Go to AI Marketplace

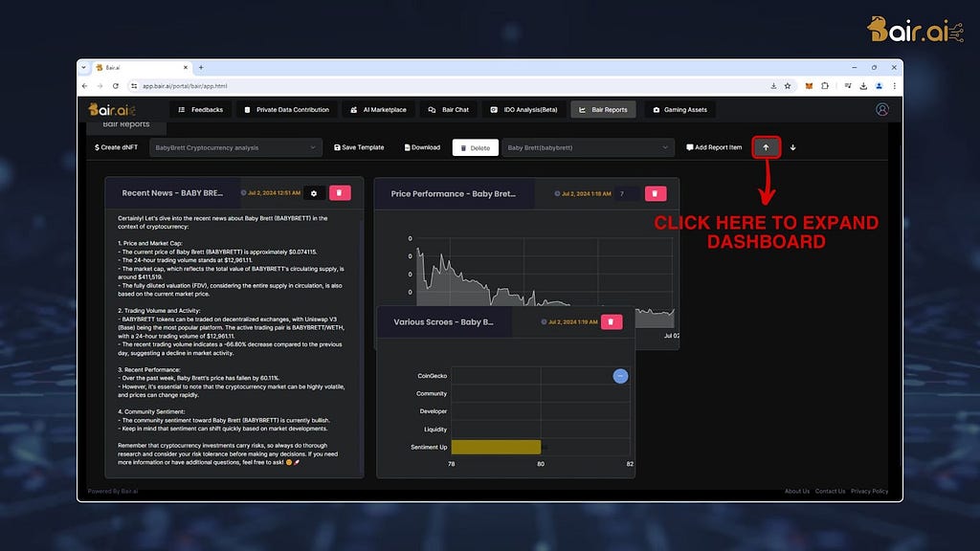(378, 110)
